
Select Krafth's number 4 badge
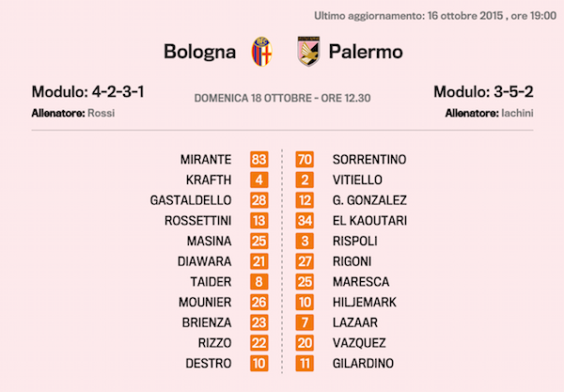(259, 180)
